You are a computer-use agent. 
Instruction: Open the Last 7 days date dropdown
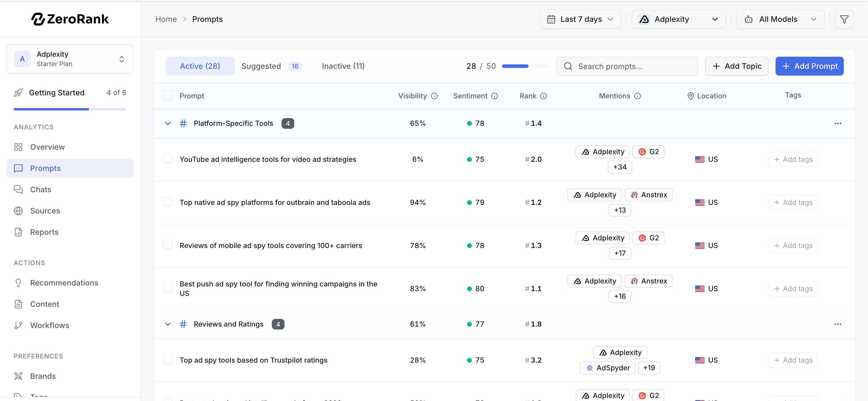click(581, 19)
